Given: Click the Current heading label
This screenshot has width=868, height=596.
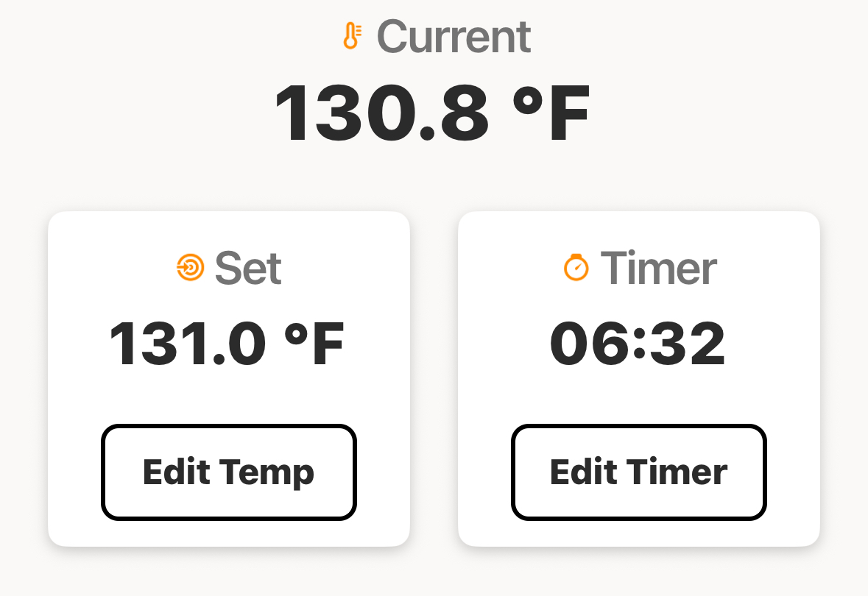Looking at the screenshot, I should point(454,37).
